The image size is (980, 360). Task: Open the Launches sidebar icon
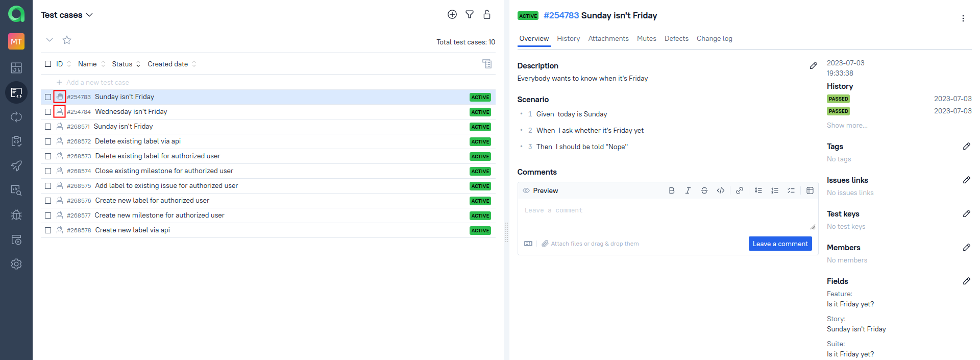(x=16, y=117)
